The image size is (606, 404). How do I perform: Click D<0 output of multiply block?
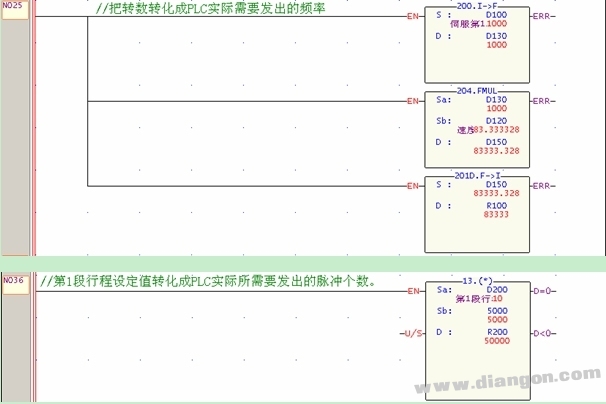545,331
